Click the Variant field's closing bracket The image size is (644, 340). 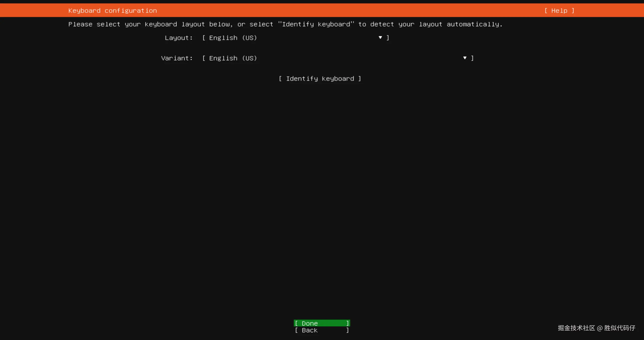472,58
